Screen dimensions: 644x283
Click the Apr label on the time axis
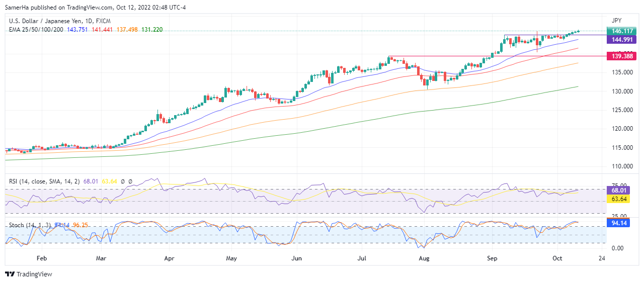click(x=169, y=258)
